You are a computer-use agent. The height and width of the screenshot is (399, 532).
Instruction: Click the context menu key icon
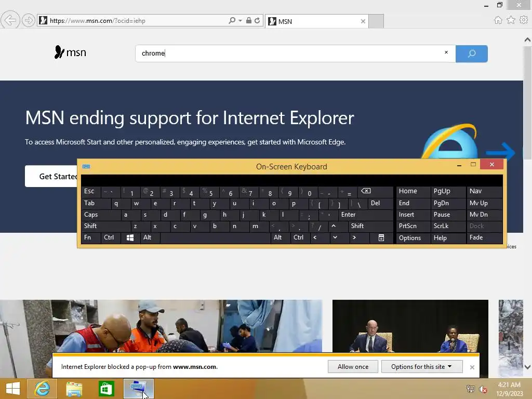point(381,237)
